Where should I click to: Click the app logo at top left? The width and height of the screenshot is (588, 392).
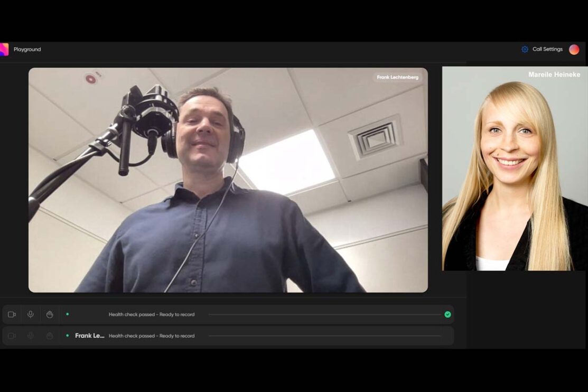coord(4,49)
